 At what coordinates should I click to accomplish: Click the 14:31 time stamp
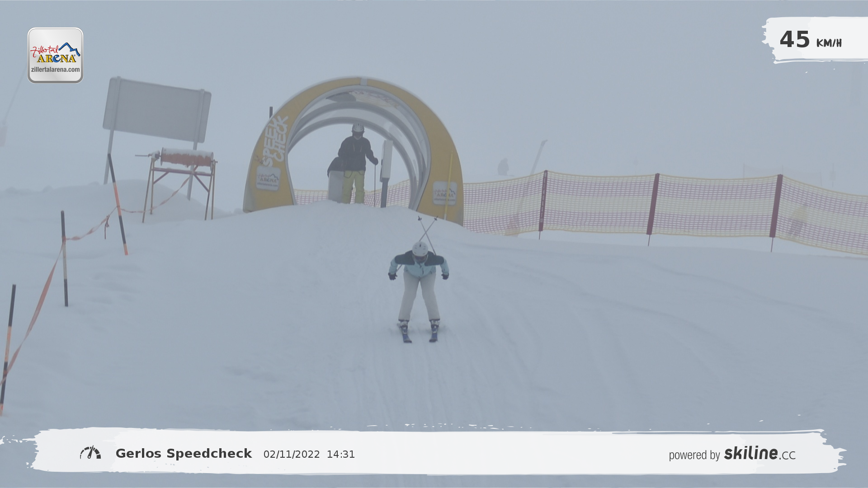(x=341, y=455)
